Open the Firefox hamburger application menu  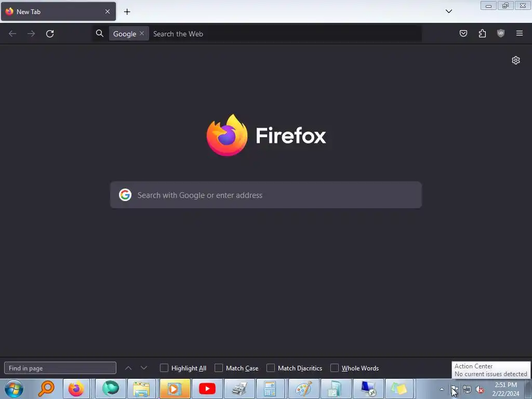(520, 33)
